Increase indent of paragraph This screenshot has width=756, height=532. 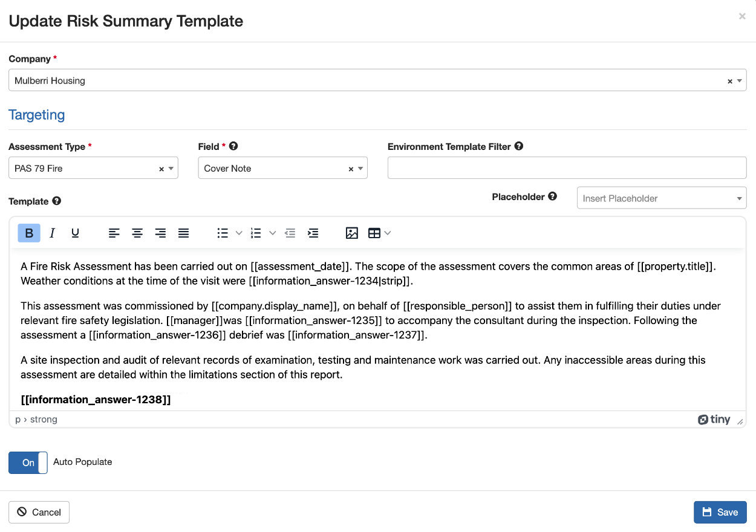(x=313, y=233)
